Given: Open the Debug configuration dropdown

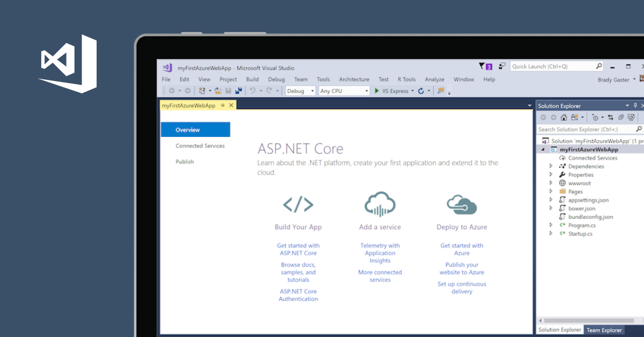Looking at the screenshot, I should (300, 91).
